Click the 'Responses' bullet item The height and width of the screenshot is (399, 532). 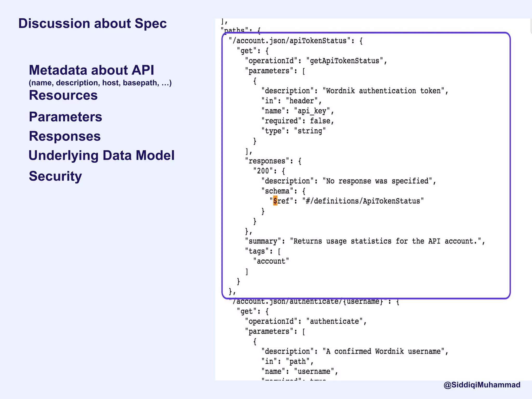coord(65,136)
